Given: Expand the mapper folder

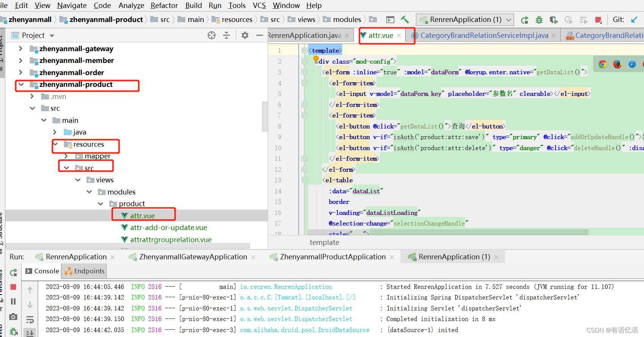Looking at the screenshot, I should coord(66,156).
